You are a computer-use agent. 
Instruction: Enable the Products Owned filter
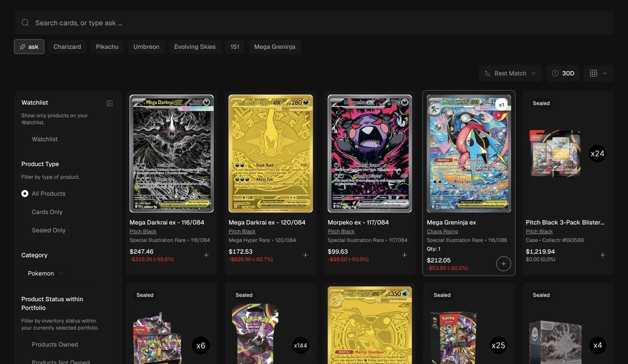coord(55,344)
